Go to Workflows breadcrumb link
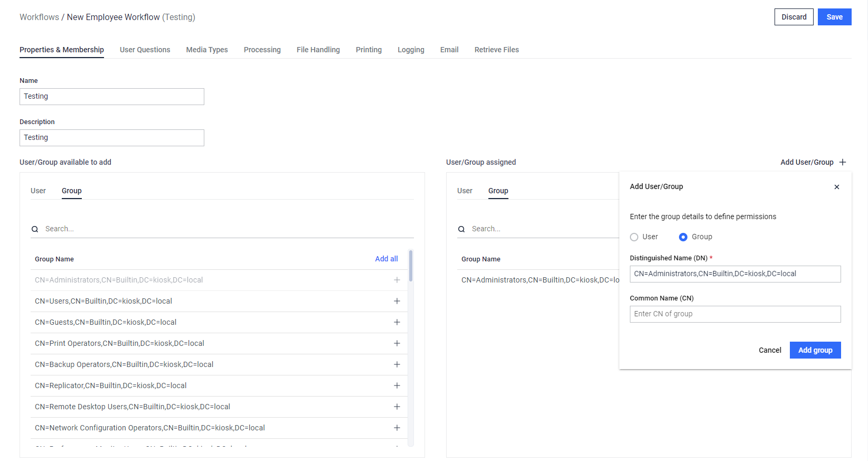Screen dimensions: 868x461 tap(40, 17)
